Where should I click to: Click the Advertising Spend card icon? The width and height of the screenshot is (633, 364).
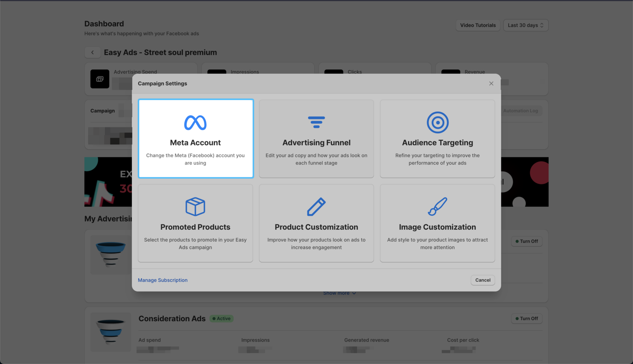99,79
